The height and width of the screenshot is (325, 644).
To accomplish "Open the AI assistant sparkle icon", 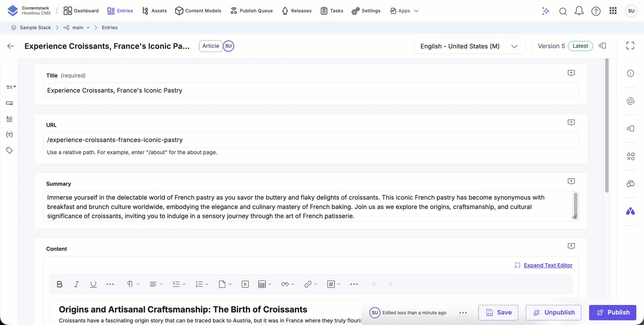I will 546,11.
